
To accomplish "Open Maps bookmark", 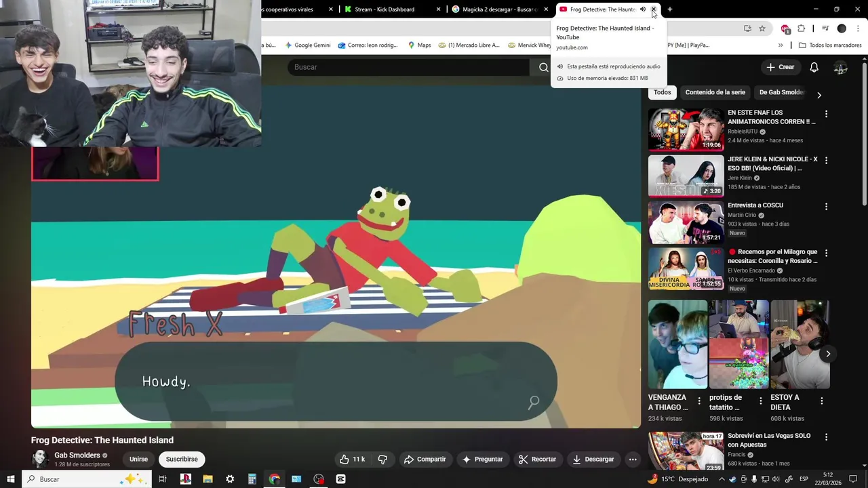I will pyautogui.click(x=419, y=45).
